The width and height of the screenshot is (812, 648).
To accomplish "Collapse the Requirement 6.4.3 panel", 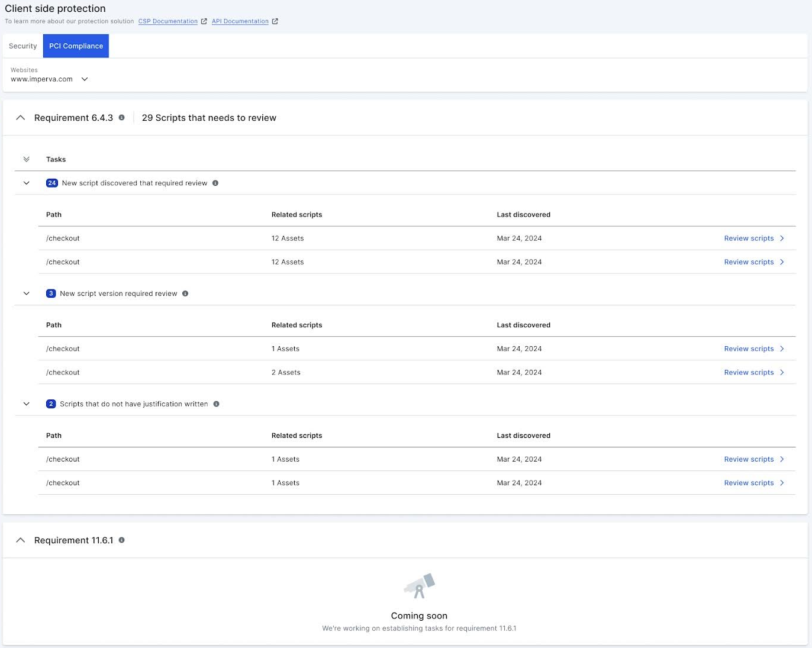I will click(21, 117).
